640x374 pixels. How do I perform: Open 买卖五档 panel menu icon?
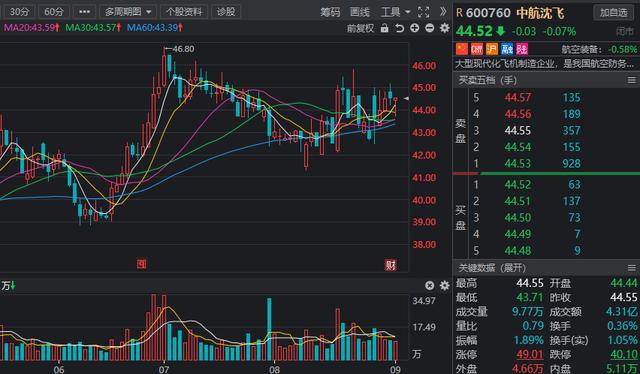pyautogui.click(x=631, y=80)
